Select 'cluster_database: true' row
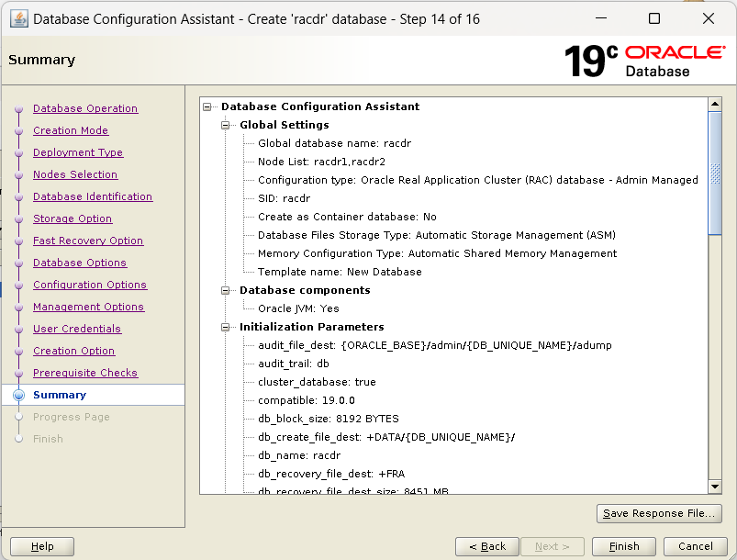This screenshot has width=737, height=560. point(317,382)
